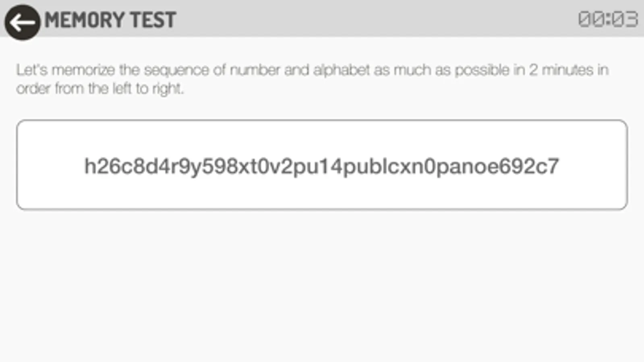Tap the back arrow icon

click(22, 22)
